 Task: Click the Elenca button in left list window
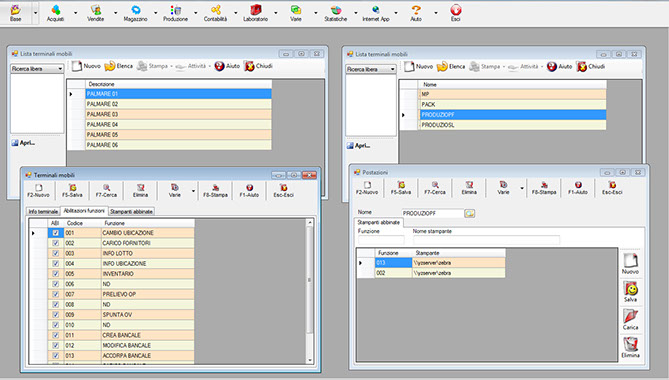pos(119,66)
